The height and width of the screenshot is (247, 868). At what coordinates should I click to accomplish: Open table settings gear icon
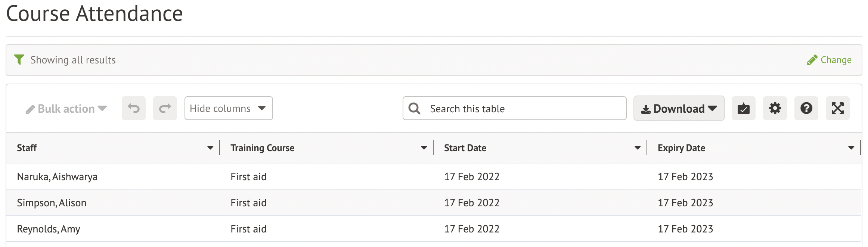pyautogui.click(x=775, y=109)
